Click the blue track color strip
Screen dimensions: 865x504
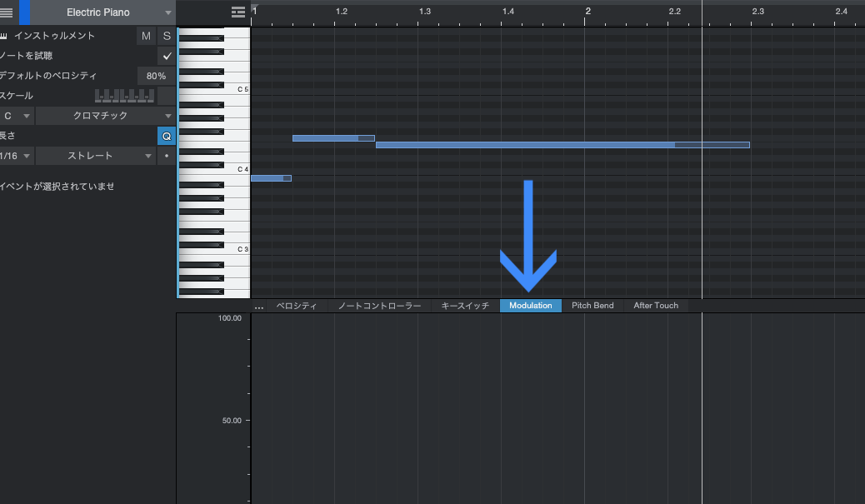(24, 12)
